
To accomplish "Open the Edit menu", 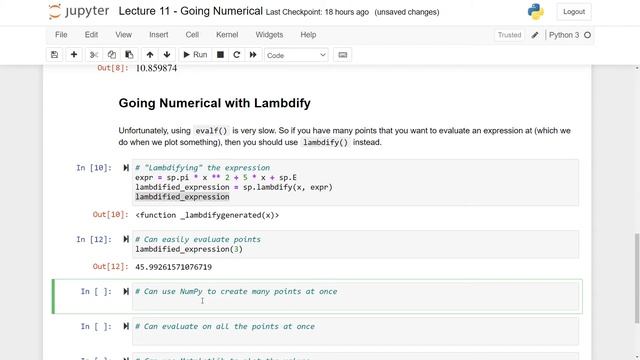I will pyautogui.click(x=91, y=35).
